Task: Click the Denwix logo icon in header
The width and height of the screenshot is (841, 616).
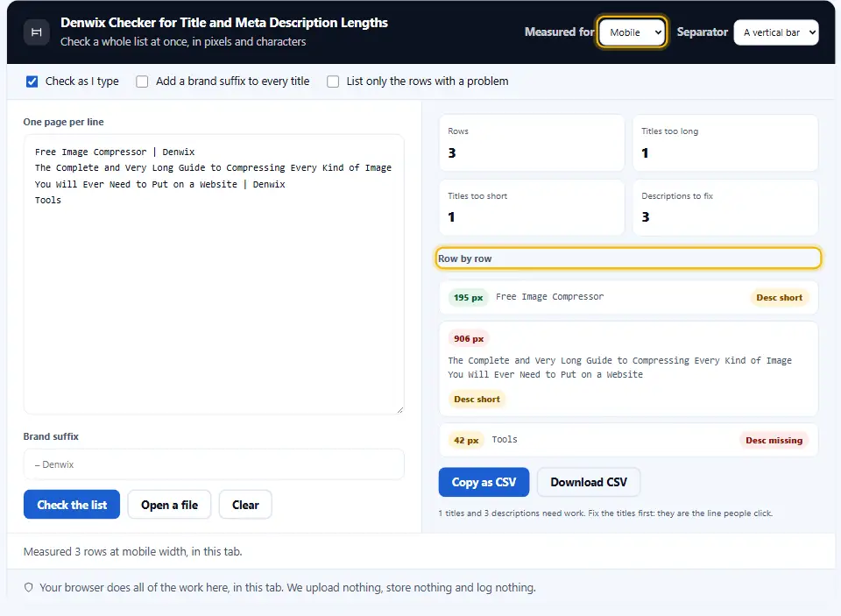Action: tap(37, 32)
